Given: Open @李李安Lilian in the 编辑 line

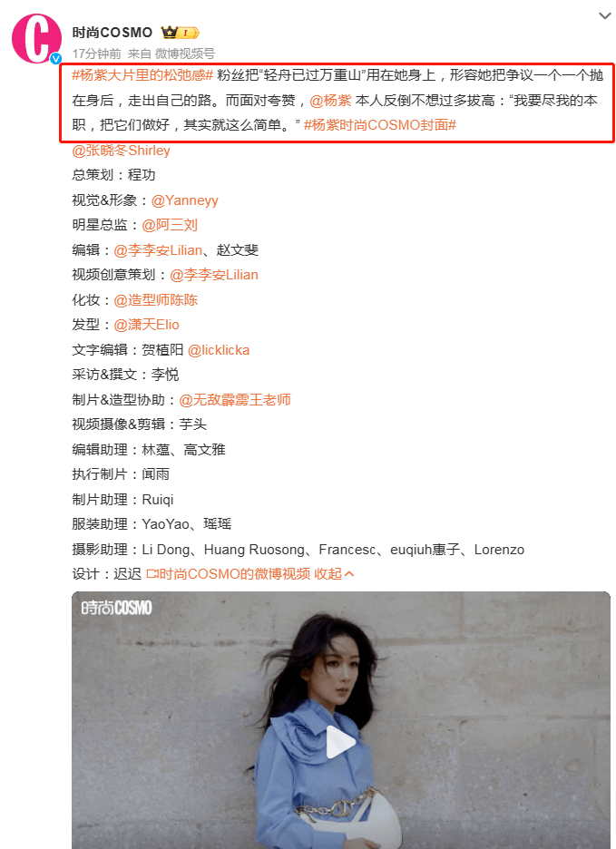Looking at the screenshot, I should [x=158, y=249].
